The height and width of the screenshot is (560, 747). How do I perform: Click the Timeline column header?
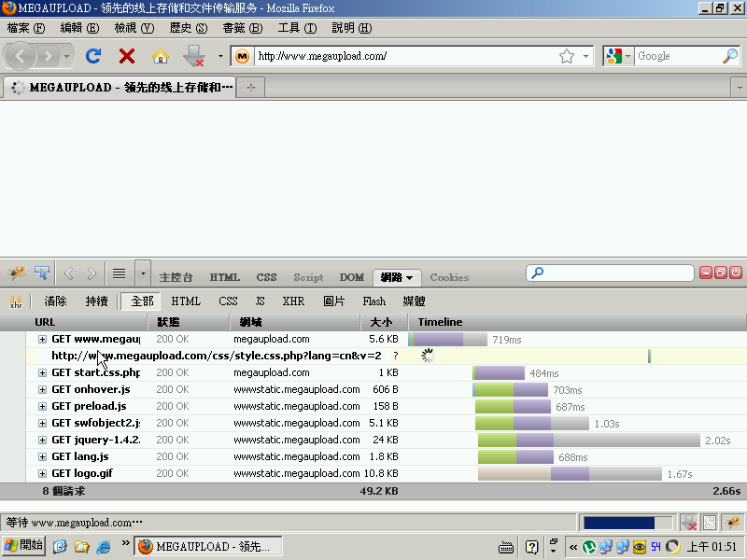point(576,322)
